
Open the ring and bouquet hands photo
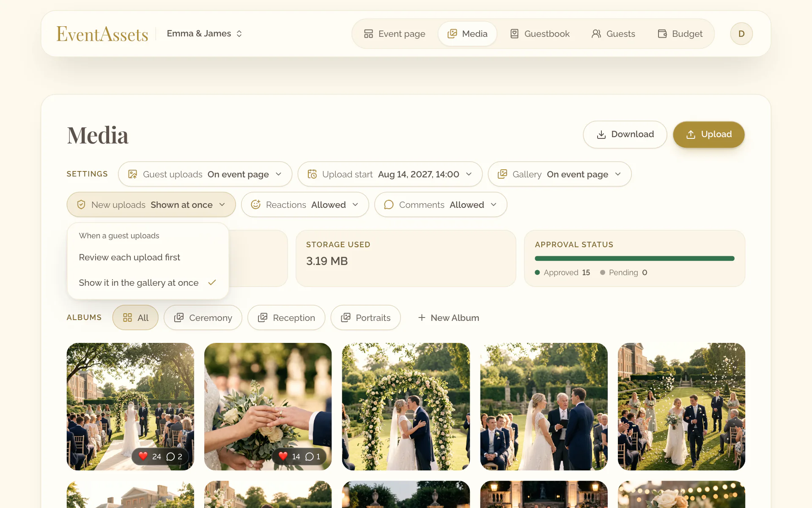click(268, 406)
